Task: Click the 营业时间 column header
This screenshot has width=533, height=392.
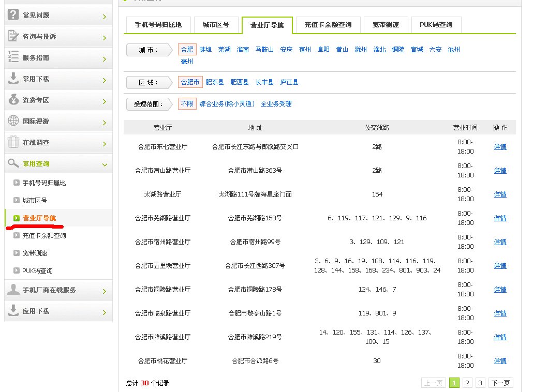Action: [465, 127]
